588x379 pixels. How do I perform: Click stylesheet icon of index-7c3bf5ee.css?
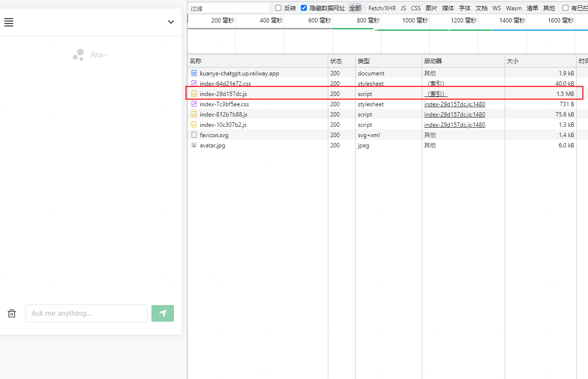[x=194, y=104]
